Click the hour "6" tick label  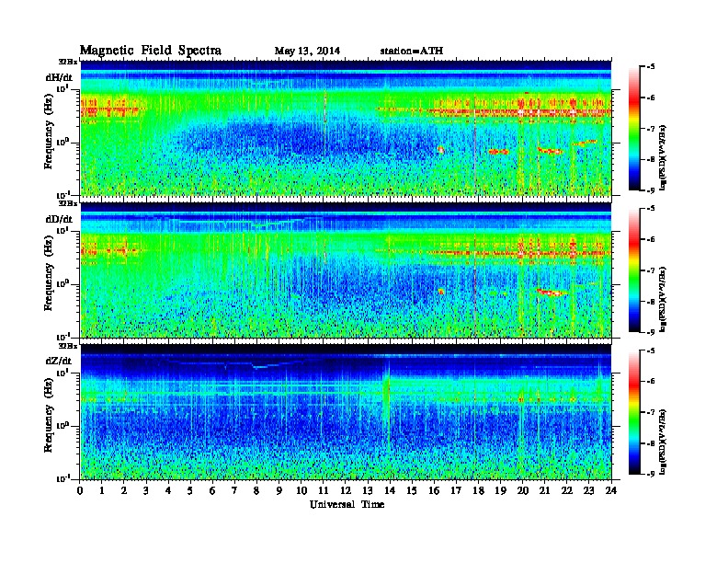click(x=212, y=491)
